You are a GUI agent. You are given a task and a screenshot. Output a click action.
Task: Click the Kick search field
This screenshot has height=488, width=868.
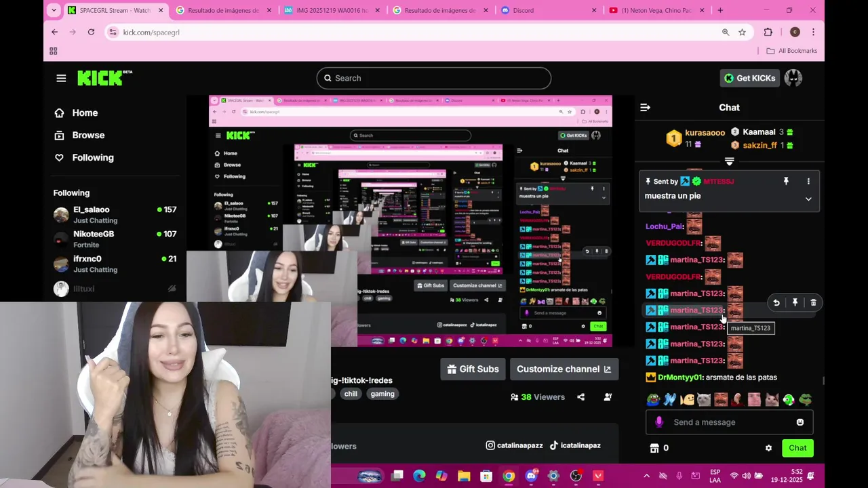[434, 78]
